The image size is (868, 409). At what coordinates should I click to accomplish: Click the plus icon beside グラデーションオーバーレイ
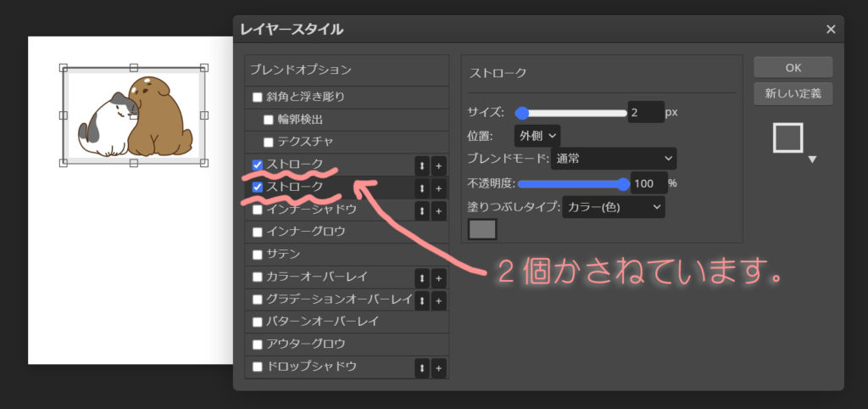click(438, 300)
